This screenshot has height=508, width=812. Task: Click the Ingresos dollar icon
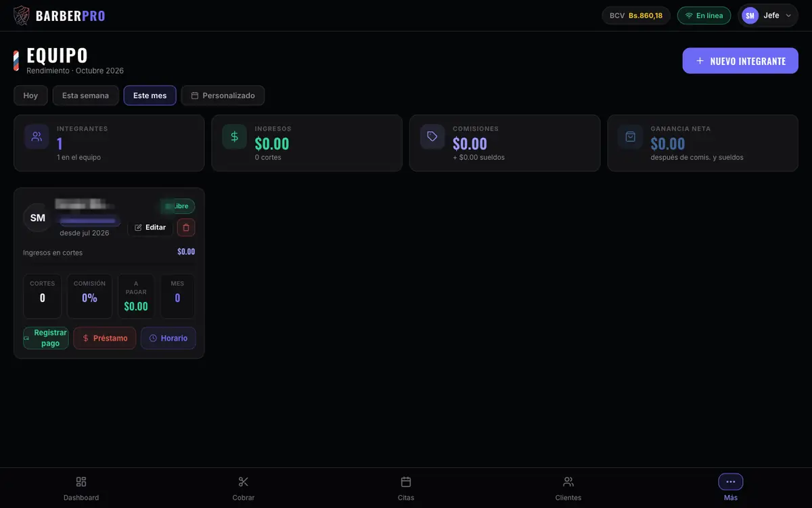pos(234,136)
